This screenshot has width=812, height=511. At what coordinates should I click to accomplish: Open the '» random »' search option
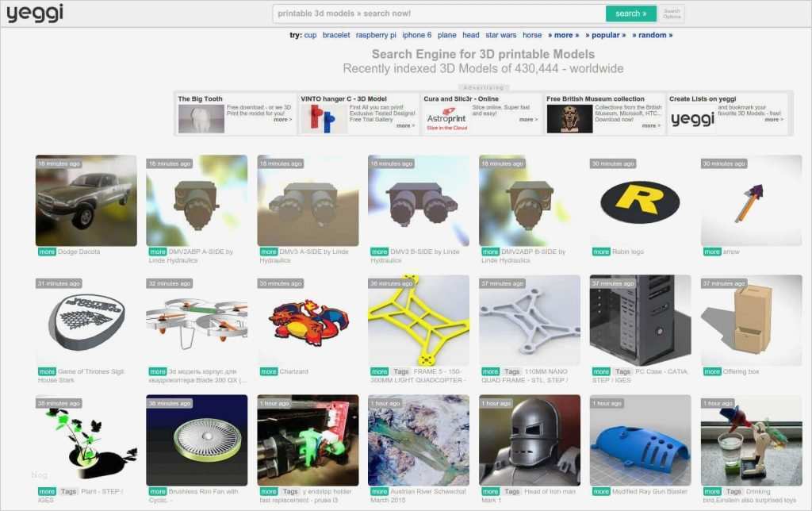(x=653, y=35)
